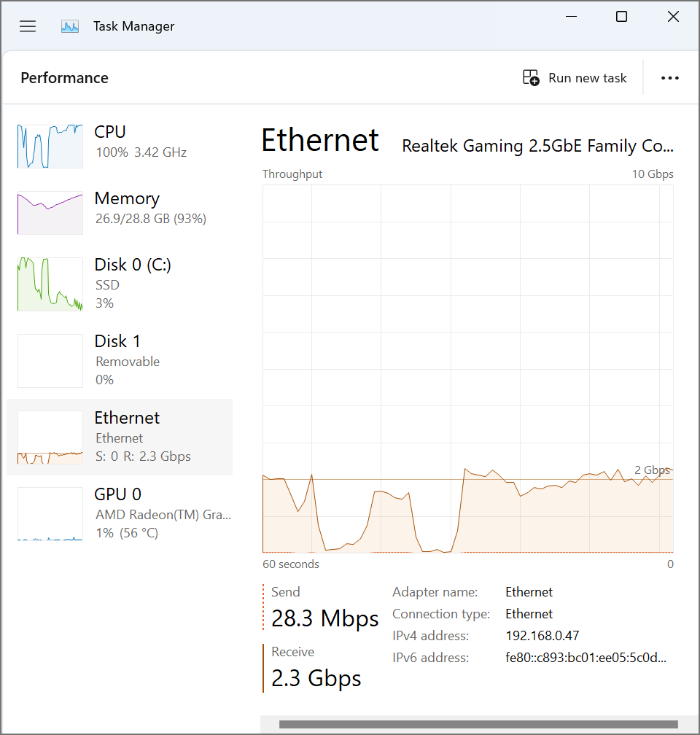
Task: Open the three-dot more options menu
Action: (670, 78)
